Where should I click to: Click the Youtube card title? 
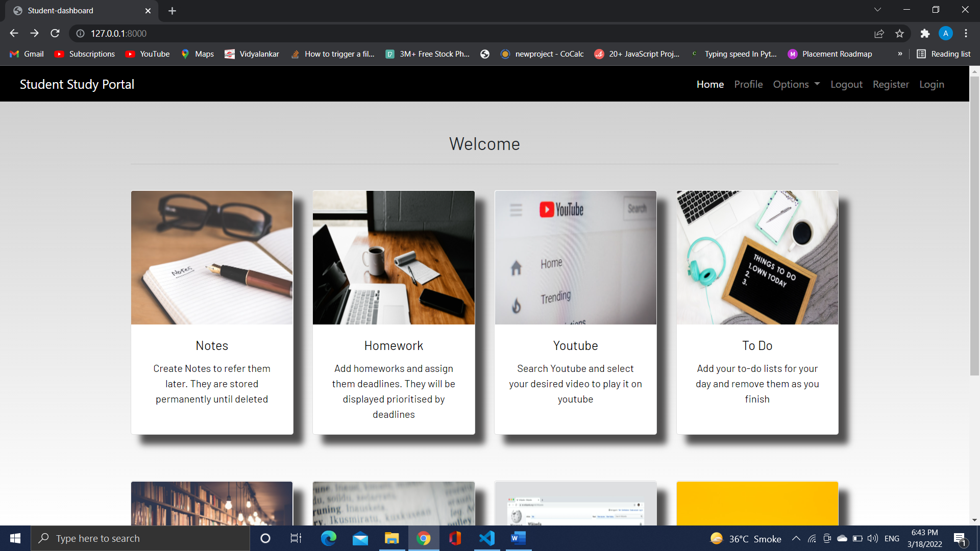(575, 346)
